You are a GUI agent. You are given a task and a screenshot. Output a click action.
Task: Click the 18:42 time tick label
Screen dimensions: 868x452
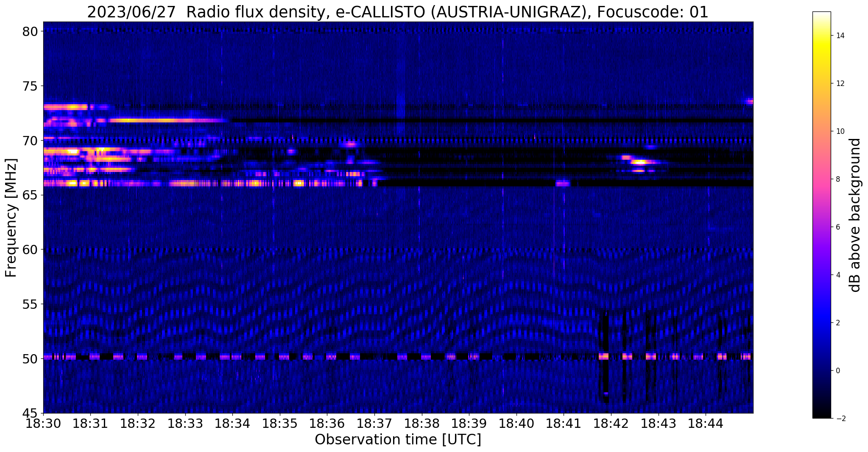(611, 423)
